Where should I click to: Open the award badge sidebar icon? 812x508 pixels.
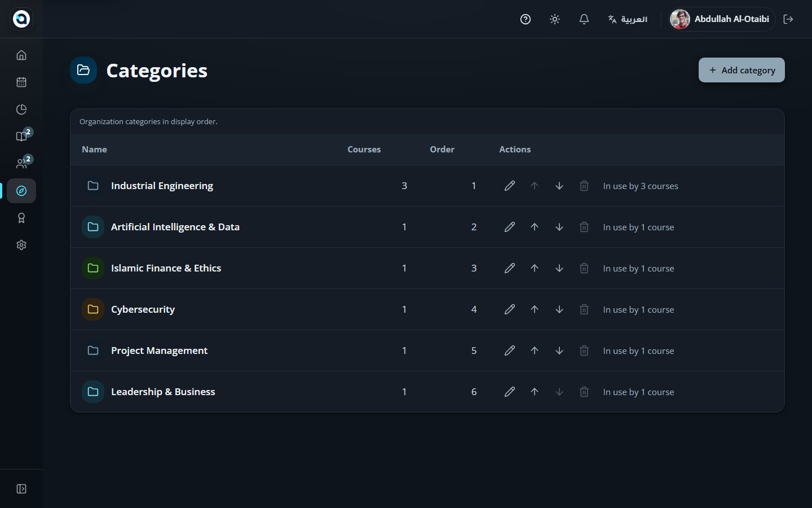click(x=21, y=218)
